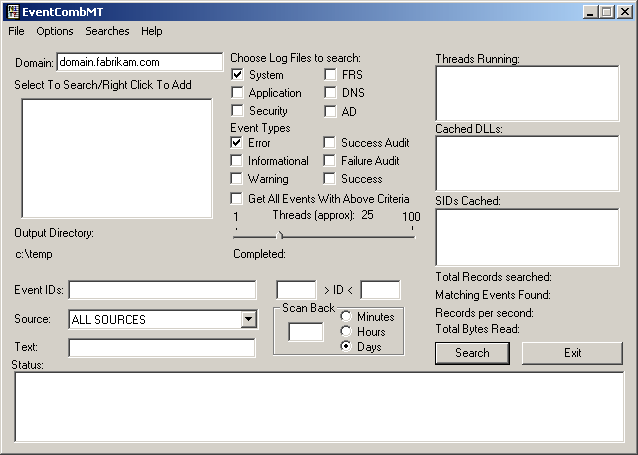Expand the Source dropdown list
The height and width of the screenshot is (455, 638).
pyautogui.click(x=249, y=320)
